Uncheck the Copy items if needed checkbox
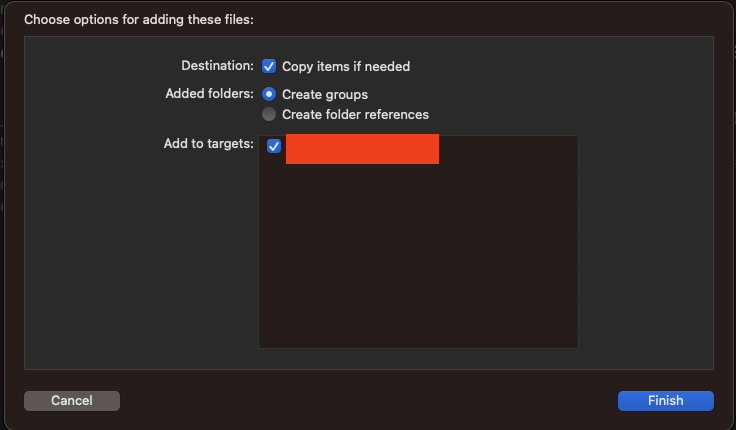736x430 pixels. coord(269,66)
